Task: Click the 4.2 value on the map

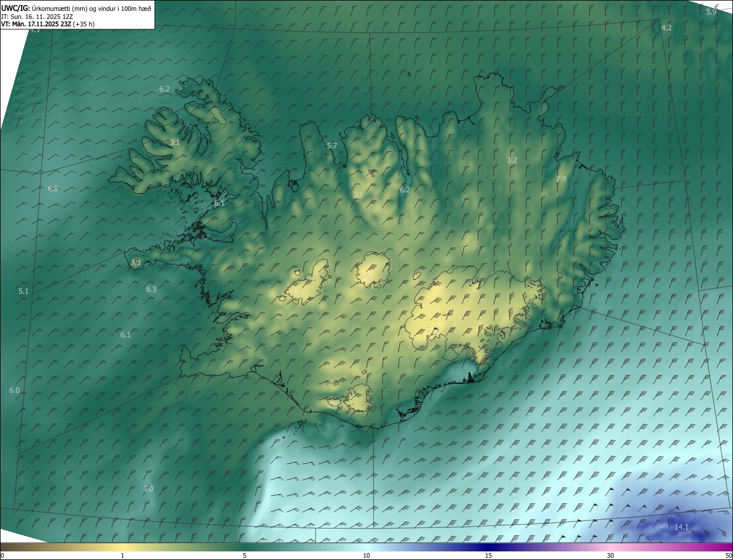Action: pyautogui.click(x=667, y=27)
